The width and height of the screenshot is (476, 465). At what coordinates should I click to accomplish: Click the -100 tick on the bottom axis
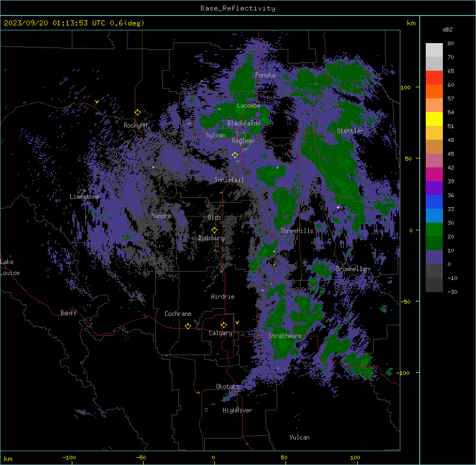[69, 457]
